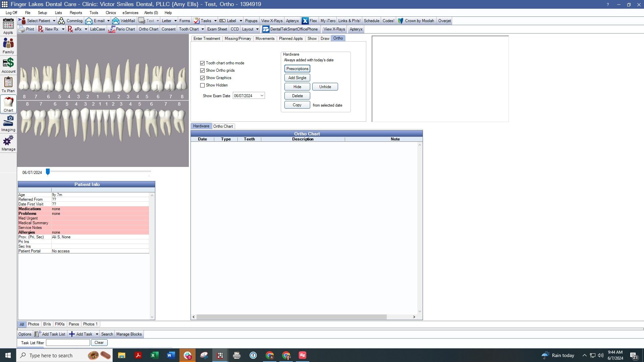The width and height of the screenshot is (644, 362).
Task: Click the Prescriptions button
Action: pyautogui.click(x=297, y=69)
